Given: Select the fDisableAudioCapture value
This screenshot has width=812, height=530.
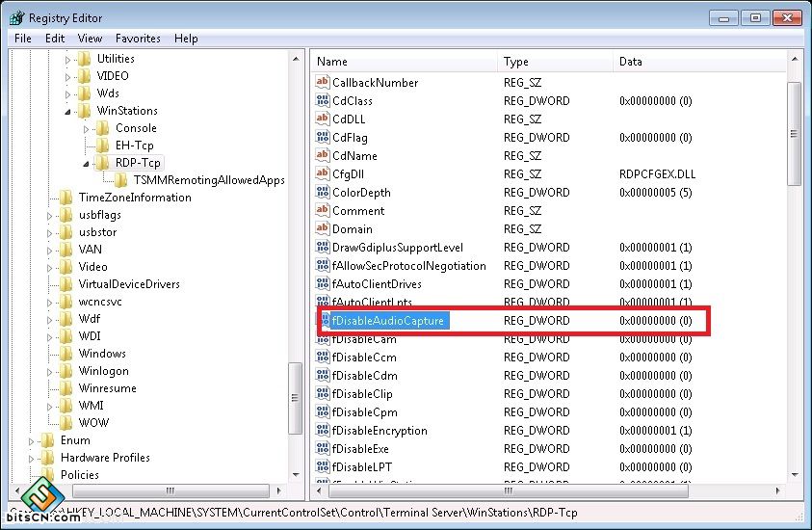Looking at the screenshot, I should click(388, 320).
